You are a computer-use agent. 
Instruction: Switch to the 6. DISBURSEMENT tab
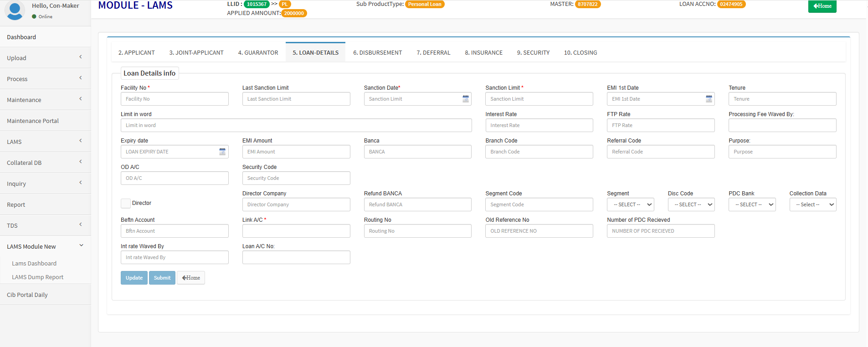377,53
